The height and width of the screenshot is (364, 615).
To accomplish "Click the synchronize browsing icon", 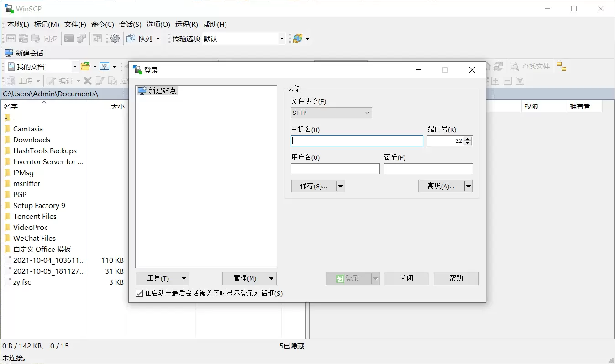I will 97,39.
